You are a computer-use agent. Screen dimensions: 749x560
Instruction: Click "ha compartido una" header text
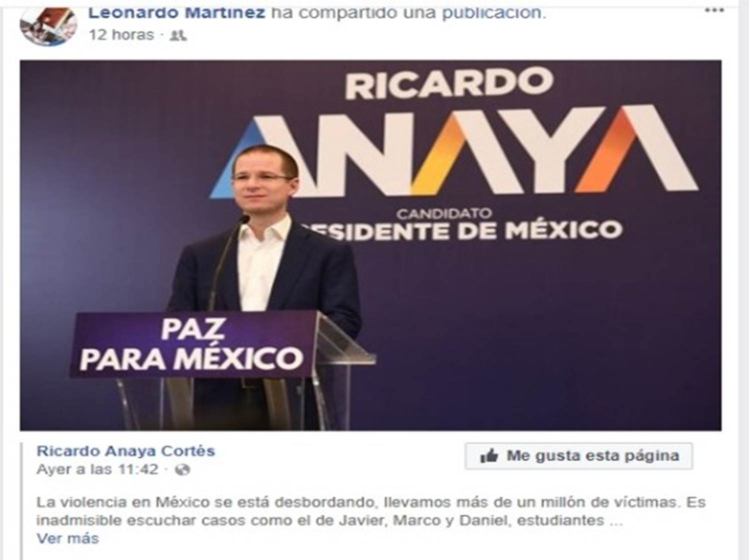[x=353, y=12]
